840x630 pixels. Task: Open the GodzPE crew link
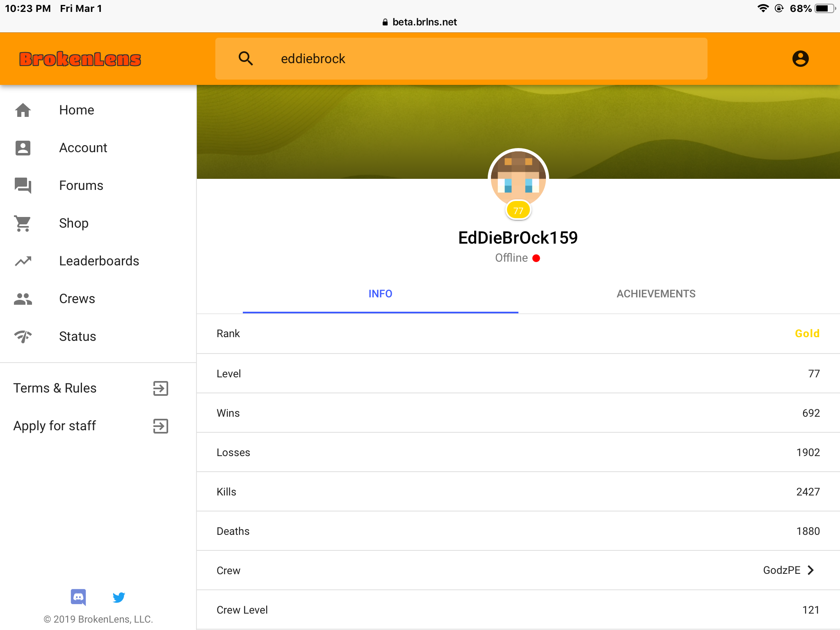pyautogui.click(x=781, y=570)
